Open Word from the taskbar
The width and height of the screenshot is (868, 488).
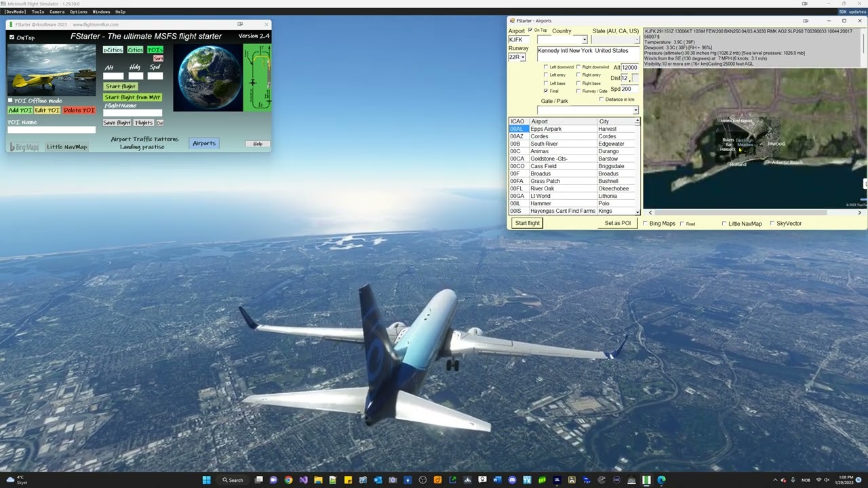click(x=497, y=480)
